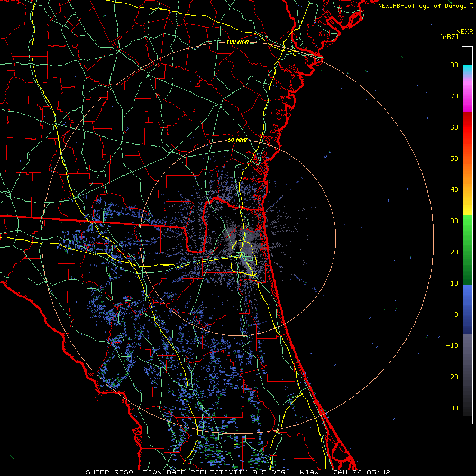476x476 pixels.
Task: Click the bright green segment of the color bar
Action: point(467,226)
